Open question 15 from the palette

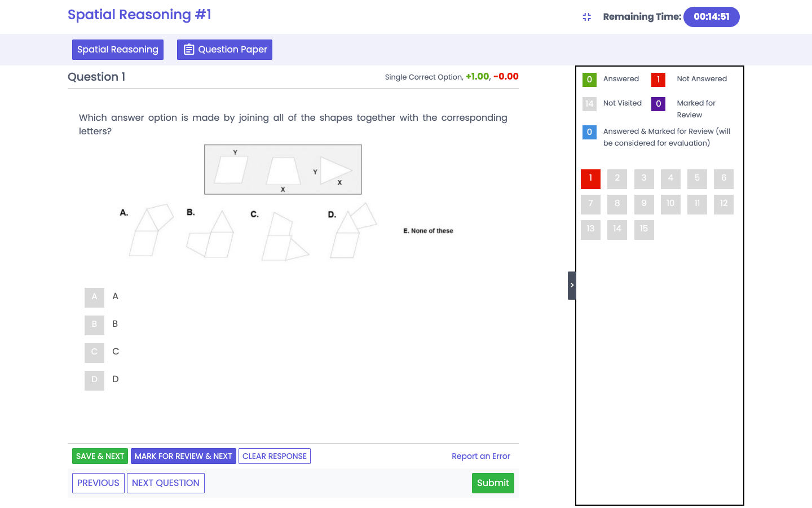644,230
